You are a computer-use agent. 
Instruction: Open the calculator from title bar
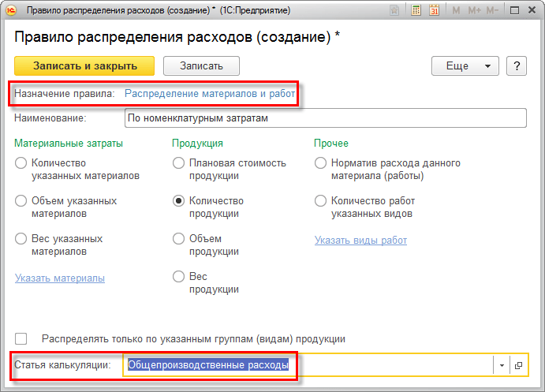pyautogui.click(x=417, y=12)
